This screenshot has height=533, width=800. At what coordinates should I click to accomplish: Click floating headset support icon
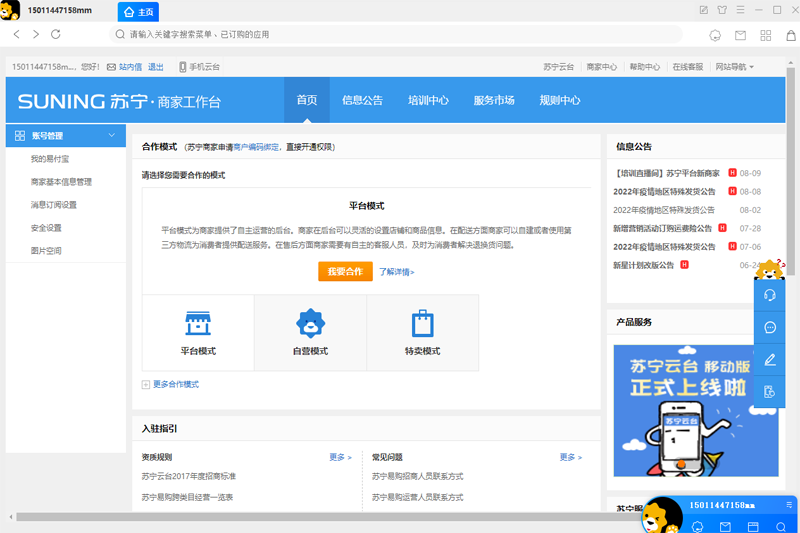click(x=770, y=295)
